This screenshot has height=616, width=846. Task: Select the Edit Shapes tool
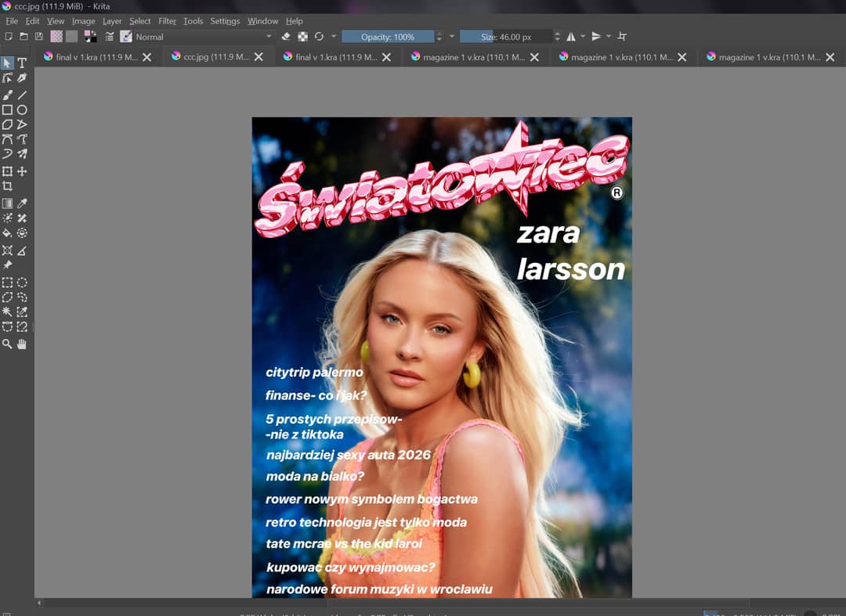click(7, 78)
